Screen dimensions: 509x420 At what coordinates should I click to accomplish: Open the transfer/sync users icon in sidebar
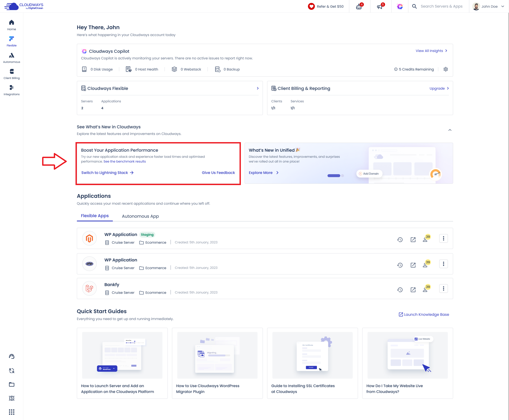point(12,371)
